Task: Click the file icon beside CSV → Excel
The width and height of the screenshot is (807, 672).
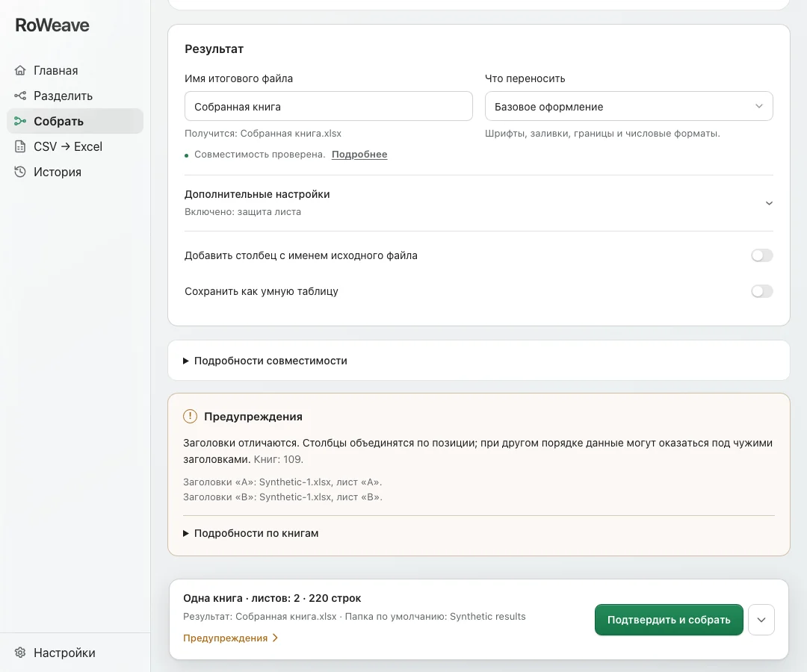Action: pos(20,146)
